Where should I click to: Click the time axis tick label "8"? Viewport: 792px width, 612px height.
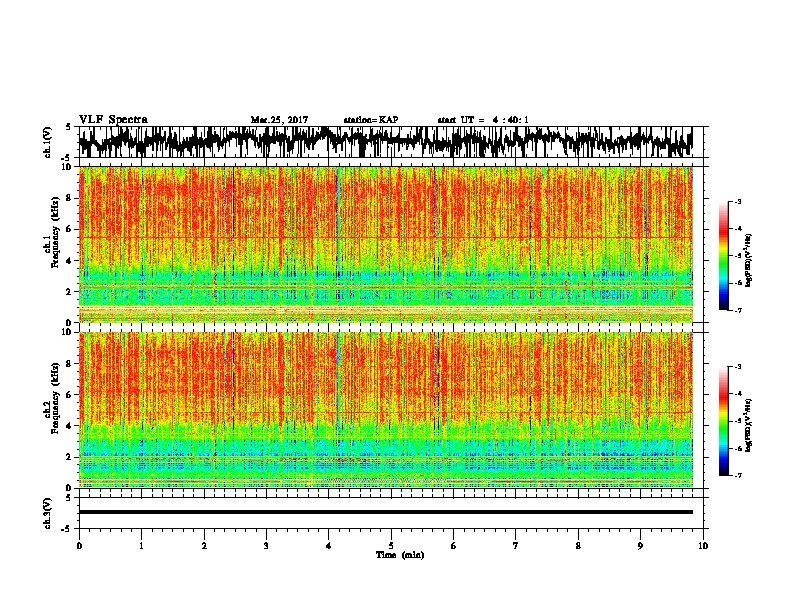(x=578, y=546)
